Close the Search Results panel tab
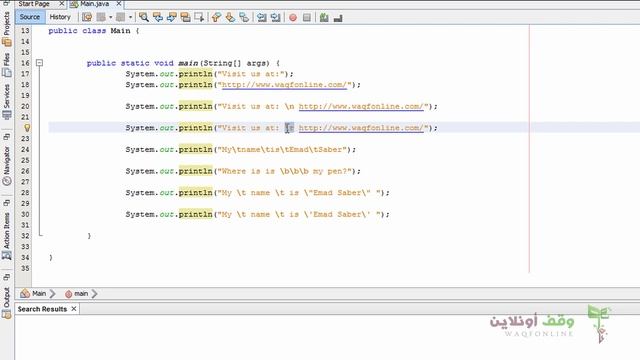 tap(74, 309)
